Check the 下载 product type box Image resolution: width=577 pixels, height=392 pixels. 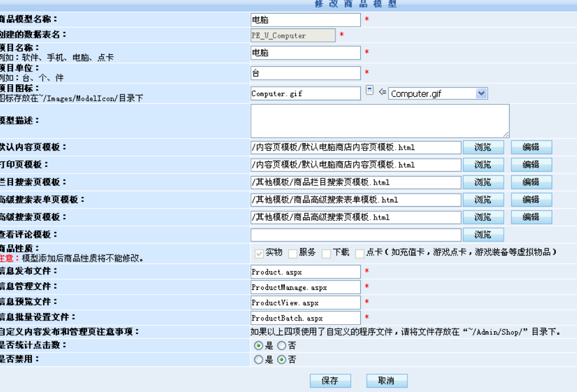pyautogui.click(x=327, y=253)
